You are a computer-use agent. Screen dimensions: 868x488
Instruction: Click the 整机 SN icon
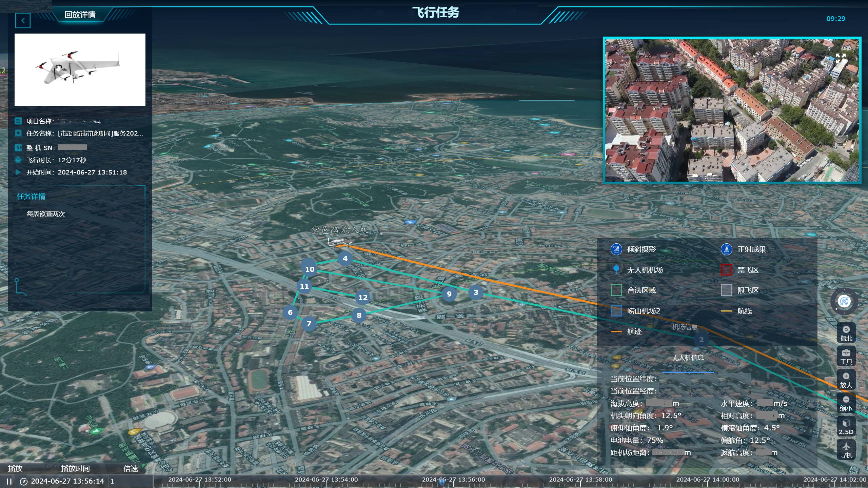click(x=18, y=148)
